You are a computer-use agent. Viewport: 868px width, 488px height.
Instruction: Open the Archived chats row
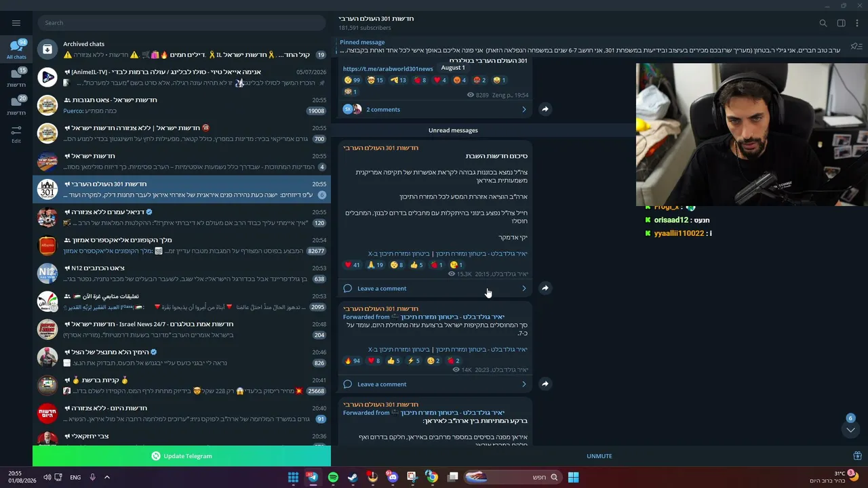182,49
